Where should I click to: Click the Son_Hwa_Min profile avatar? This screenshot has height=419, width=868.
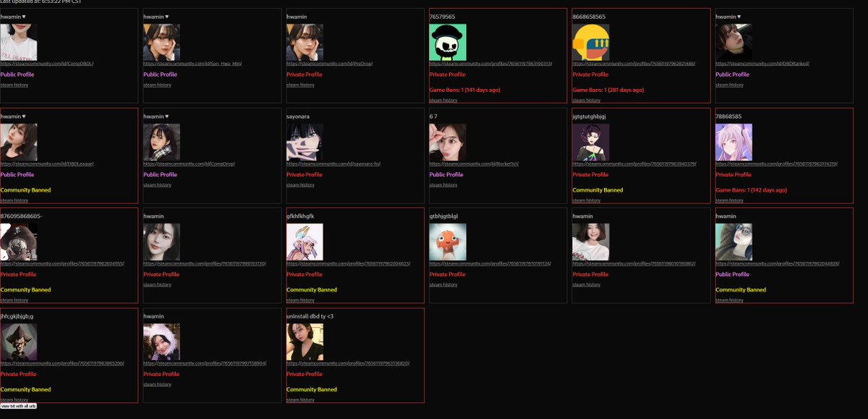tap(161, 42)
